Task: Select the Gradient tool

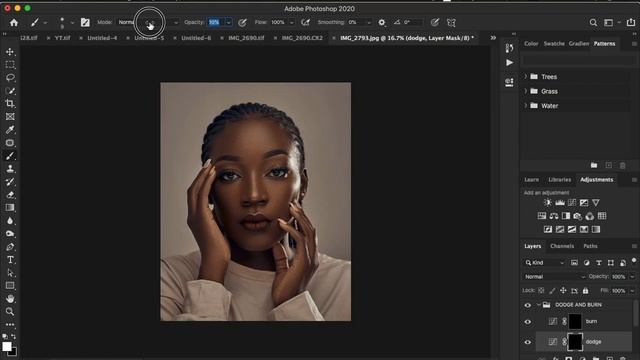Action: pyautogui.click(x=10, y=208)
